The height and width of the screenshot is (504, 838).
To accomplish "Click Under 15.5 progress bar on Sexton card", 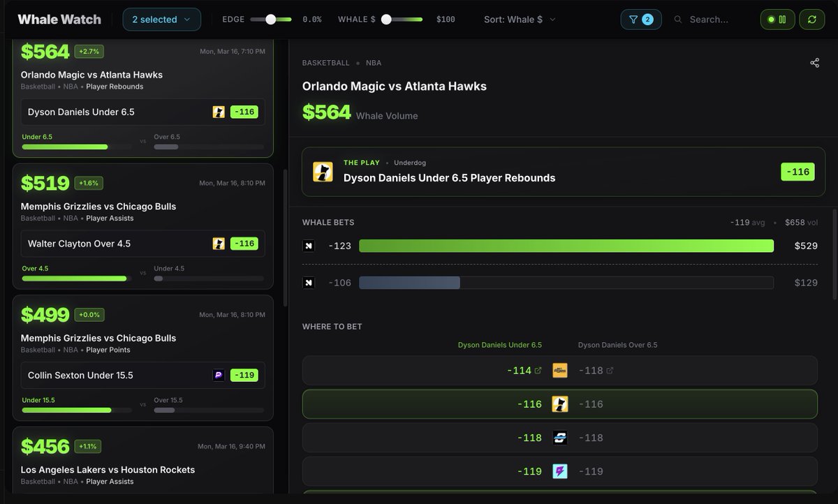I will pyautogui.click(x=77, y=410).
